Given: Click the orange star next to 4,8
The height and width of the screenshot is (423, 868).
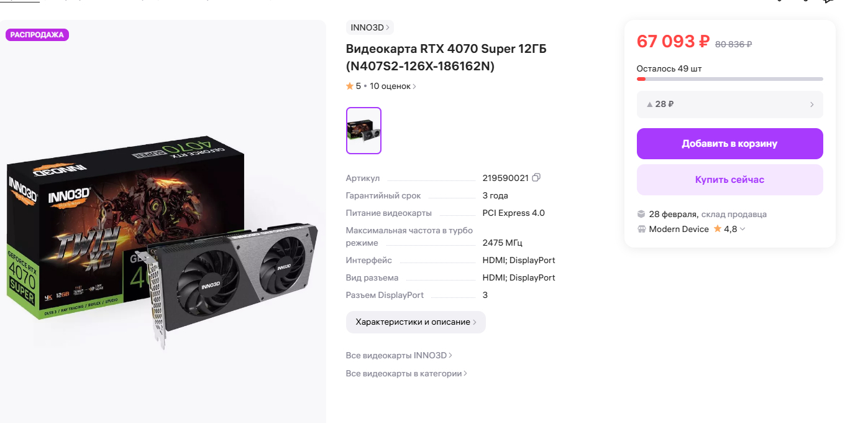Looking at the screenshot, I should click(x=718, y=229).
